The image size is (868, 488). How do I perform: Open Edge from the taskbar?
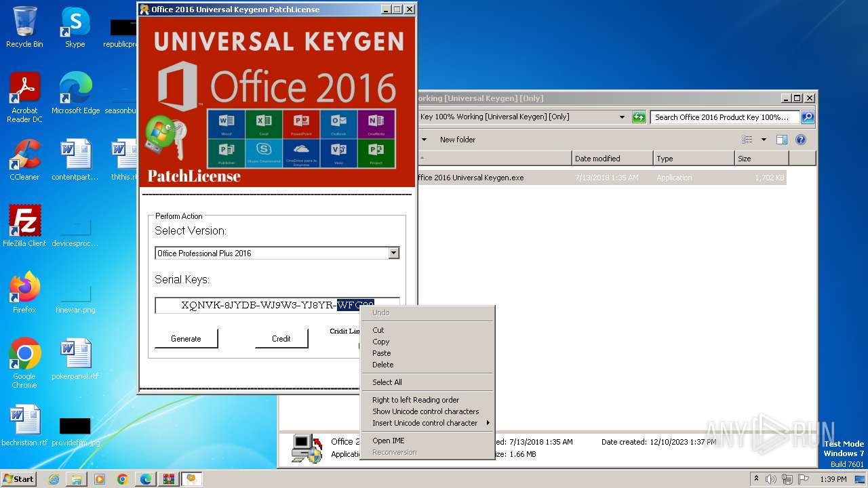[x=146, y=479]
